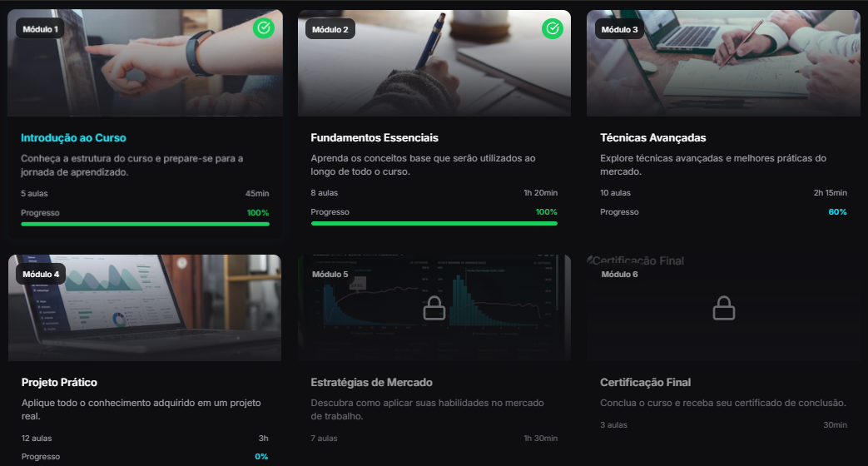This screenshot has height=466, width=868.
Task: Select the Módulo 4 badge
Action: (40, 274)
